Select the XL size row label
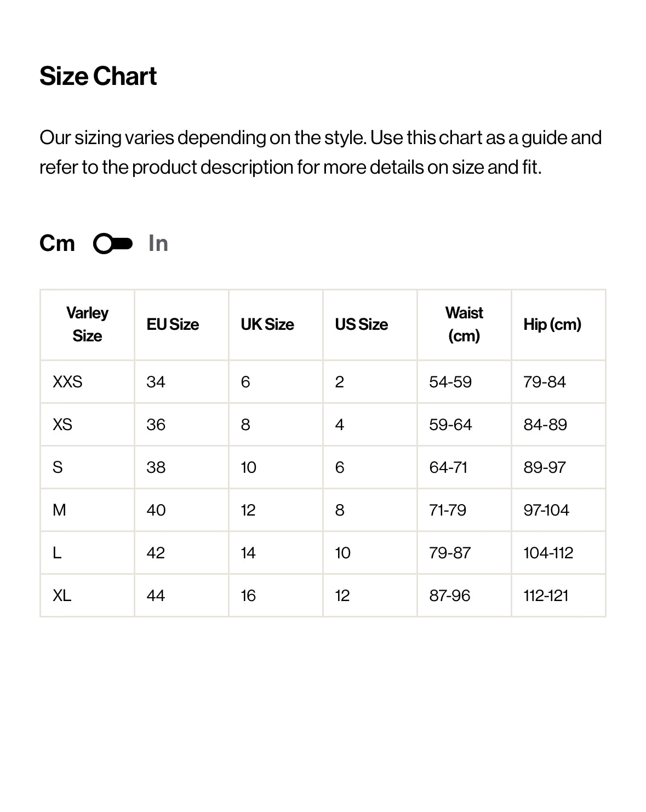 pyautogui.click(x=62, y=596)
